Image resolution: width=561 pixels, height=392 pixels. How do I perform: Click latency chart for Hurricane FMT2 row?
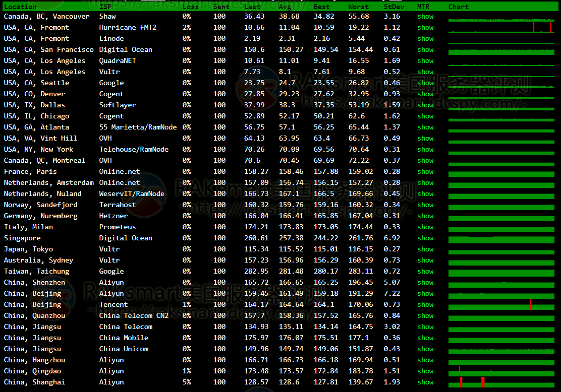pyautogui.click(x=501, y=28)
